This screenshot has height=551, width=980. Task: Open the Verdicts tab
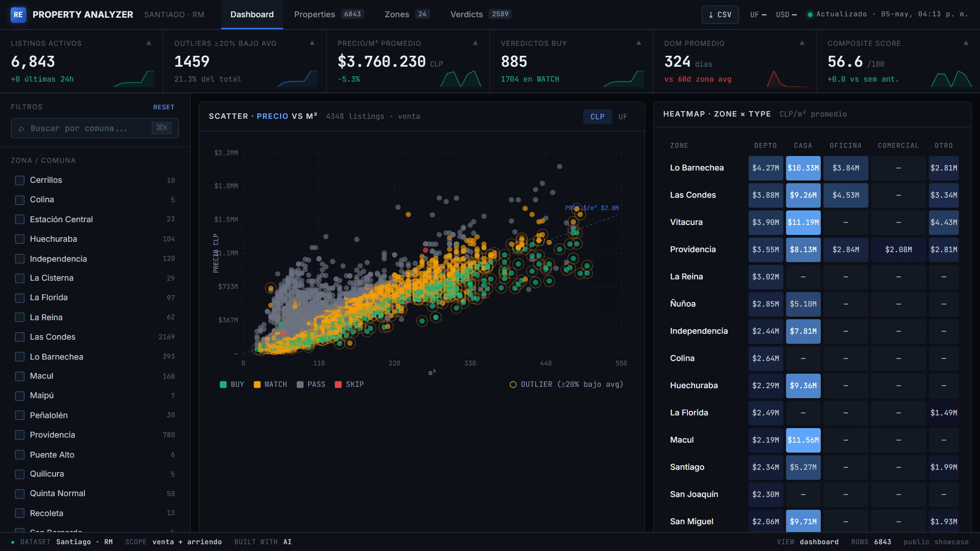coord(480,15)
